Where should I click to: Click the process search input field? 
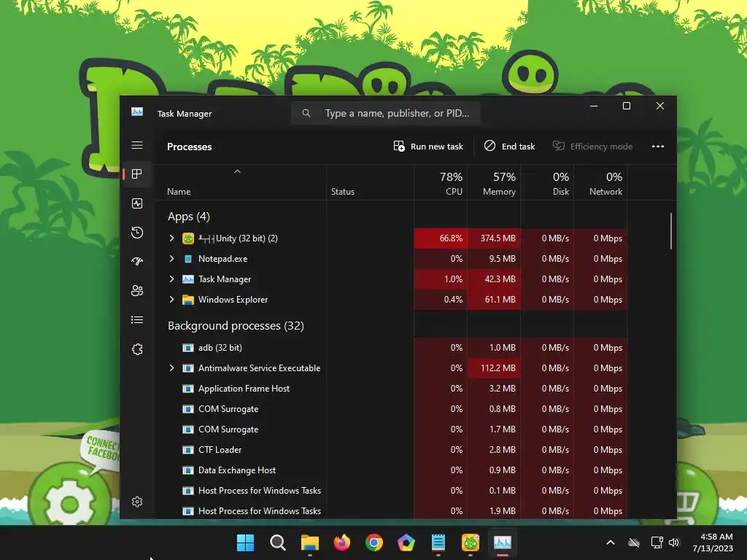[x=385, y=113]
